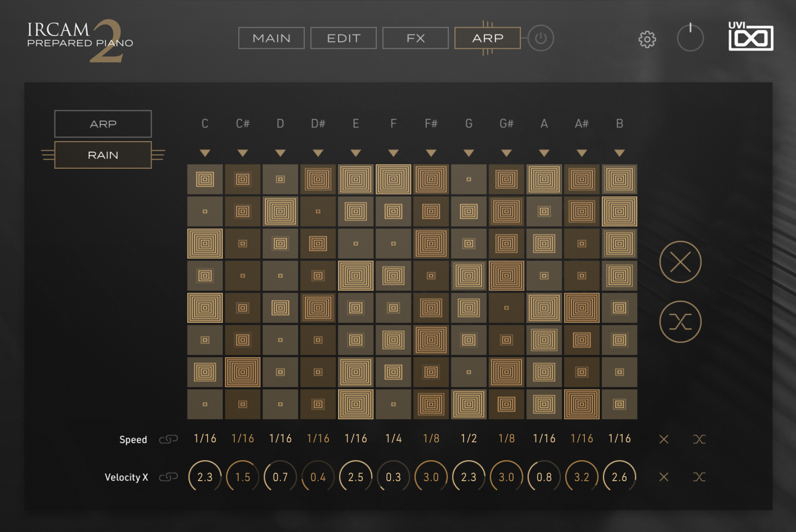Image resolution: width=796 pixels, height=532 pixels.
Task: Toggle the ARP power button
Action: click(x=541, y=38)
